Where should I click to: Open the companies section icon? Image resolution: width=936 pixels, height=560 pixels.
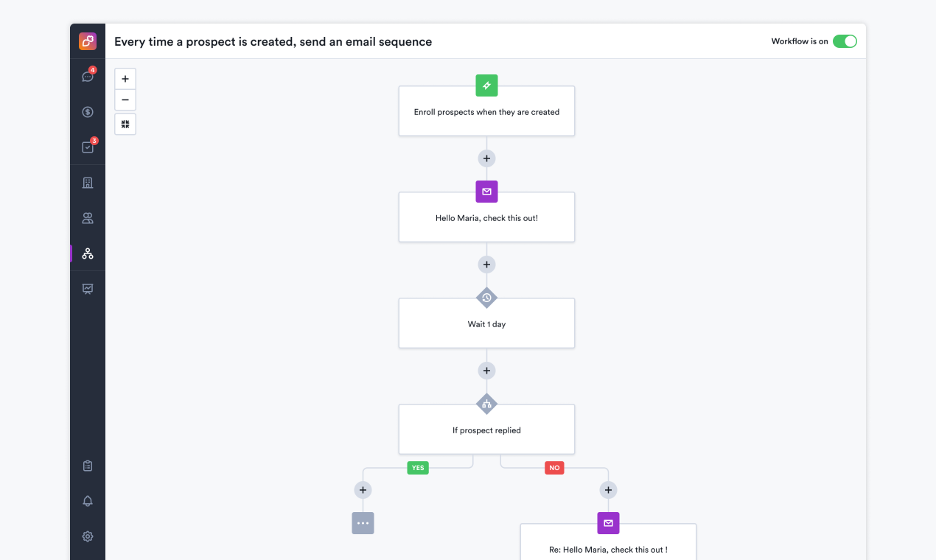pyautogui.click(x=87, y=181)
